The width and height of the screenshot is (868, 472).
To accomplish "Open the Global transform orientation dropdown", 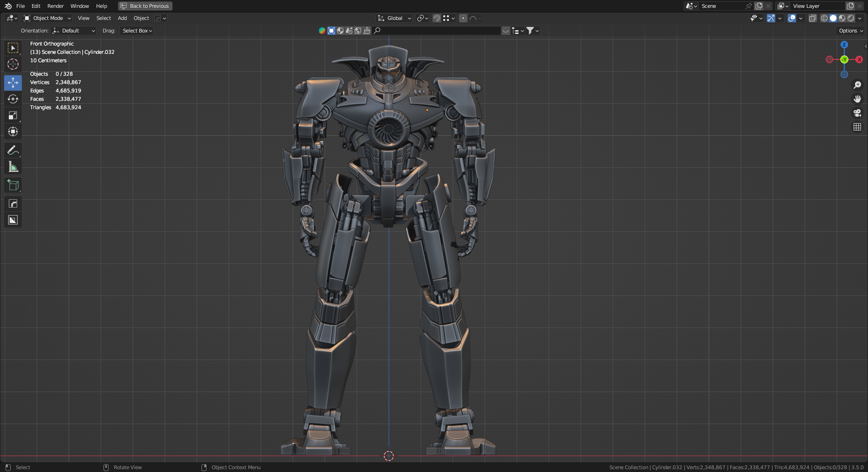I will click(394, 18).
